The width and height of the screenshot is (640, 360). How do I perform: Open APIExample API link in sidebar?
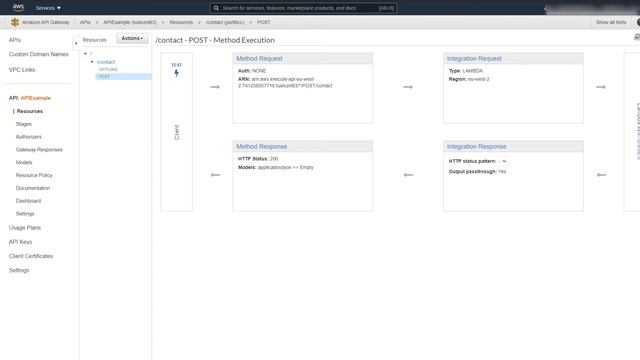[36, 98]
